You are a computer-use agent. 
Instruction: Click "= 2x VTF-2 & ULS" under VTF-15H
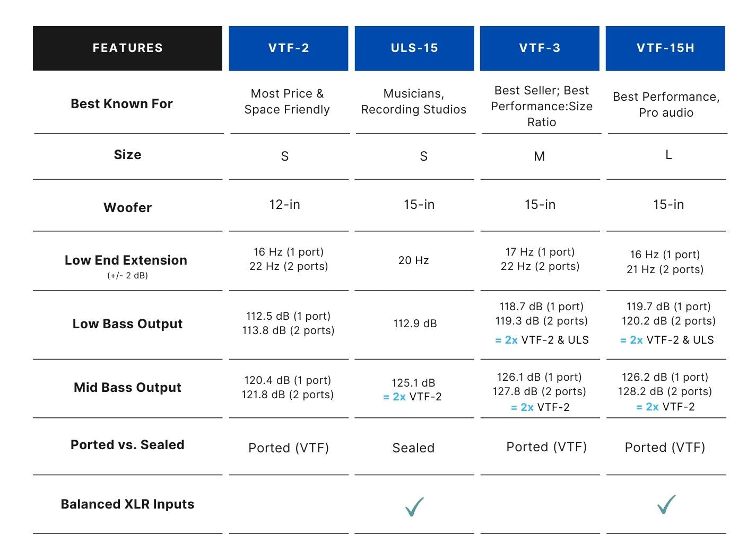[x=667, y=340]
